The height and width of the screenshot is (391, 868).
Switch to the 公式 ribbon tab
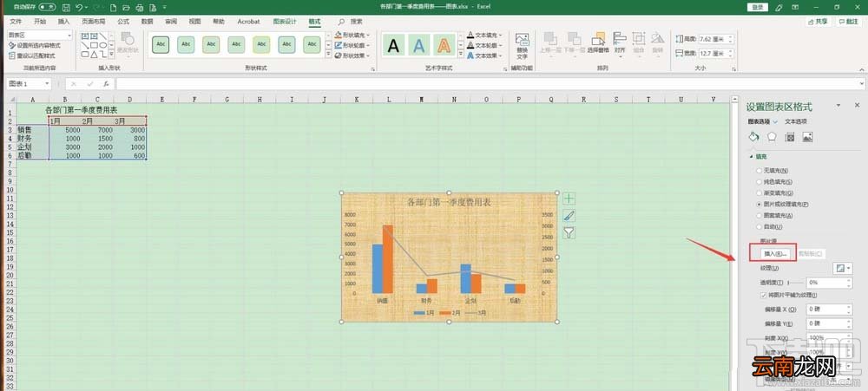pyautogui.click(x=123, y=22)
